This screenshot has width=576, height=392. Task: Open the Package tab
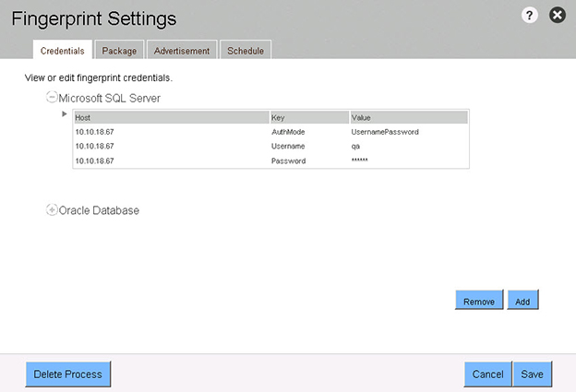pos(119,51)
